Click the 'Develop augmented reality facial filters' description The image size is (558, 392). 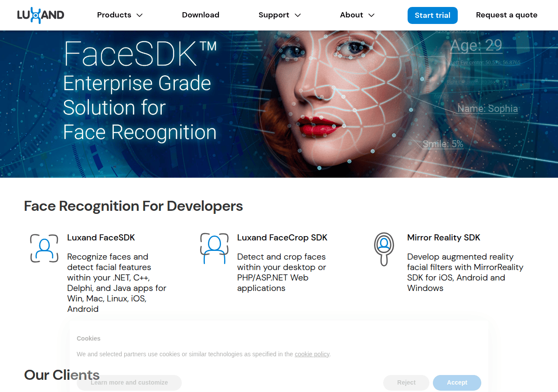coord(465,272)
